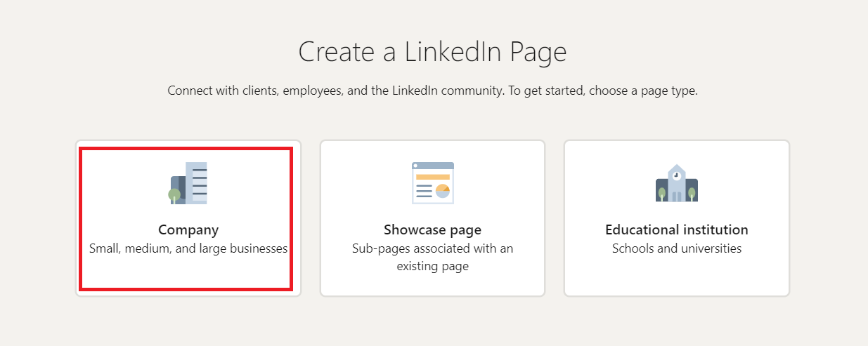Click 'Small, medium, and large businesses' description

pyautogui.click(x=188, y=248)
